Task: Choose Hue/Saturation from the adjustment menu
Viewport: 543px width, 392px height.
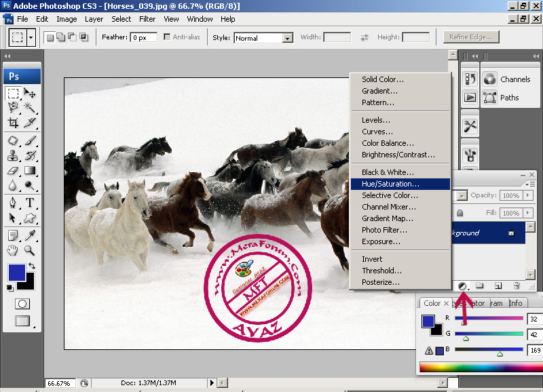Action: 390,184
